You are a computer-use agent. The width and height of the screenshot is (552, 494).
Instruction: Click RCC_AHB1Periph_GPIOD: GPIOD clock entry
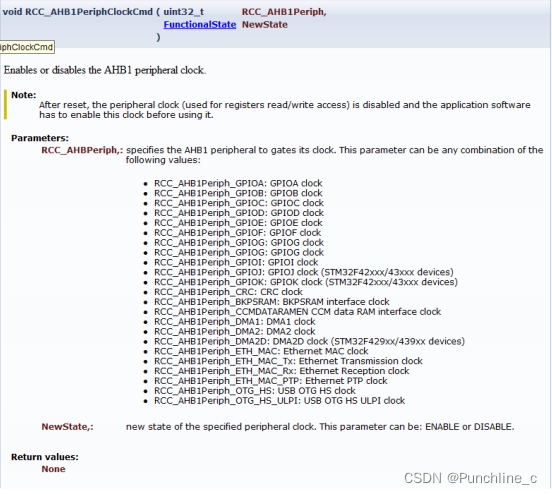click(x=239, y=213)
